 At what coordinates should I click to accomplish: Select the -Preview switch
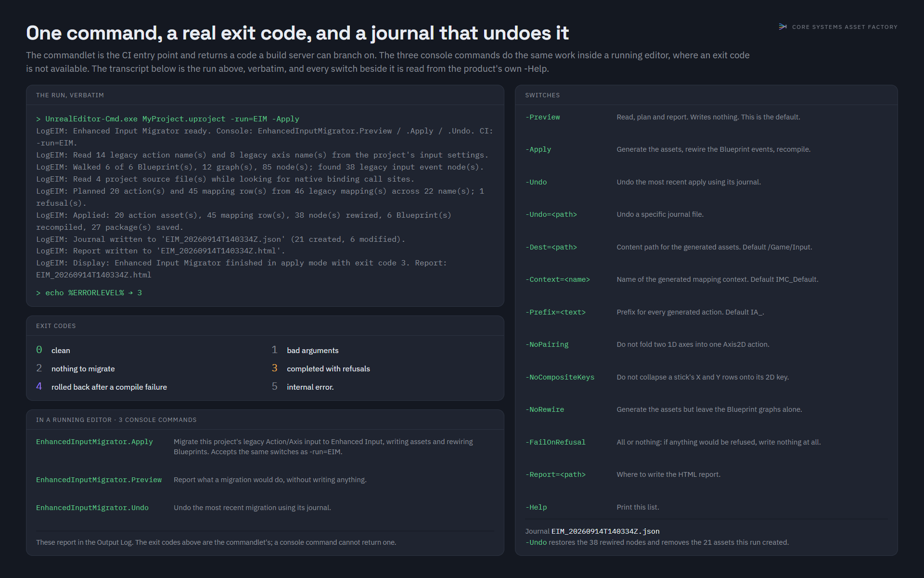(x=542, y=118)
